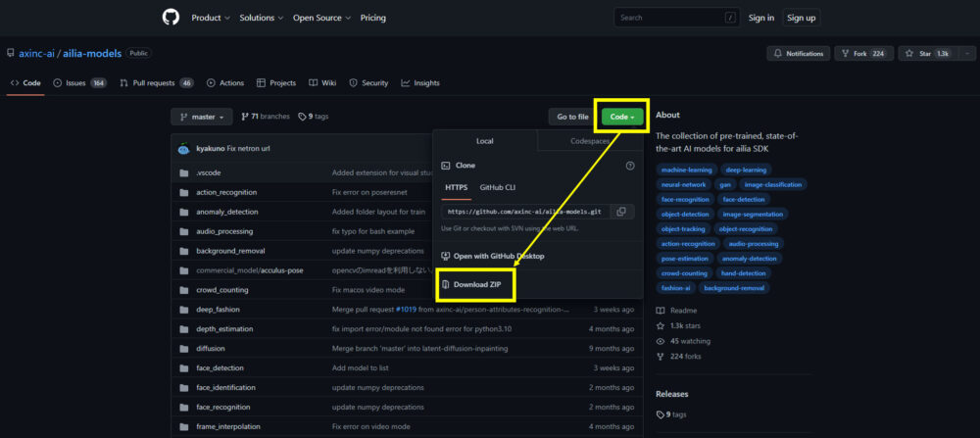
Task: Copy the HTTPS clone URL
Action: [621, 212]
